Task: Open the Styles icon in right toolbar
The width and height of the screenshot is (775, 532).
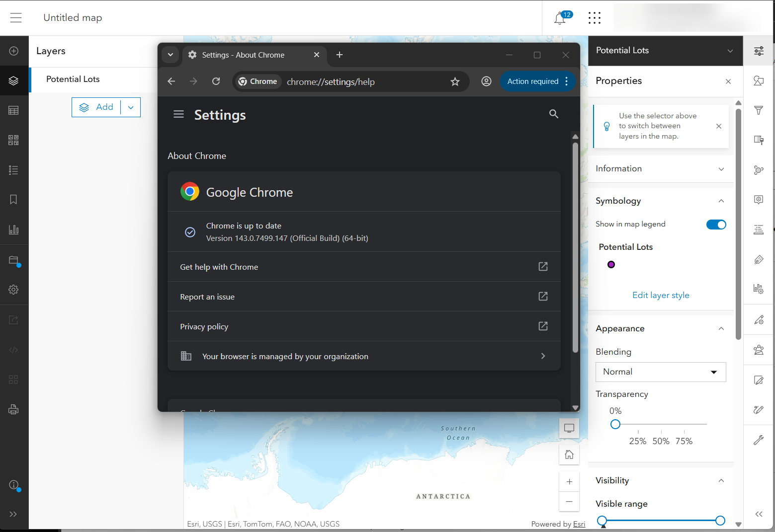Action: [x=759, y=80]
